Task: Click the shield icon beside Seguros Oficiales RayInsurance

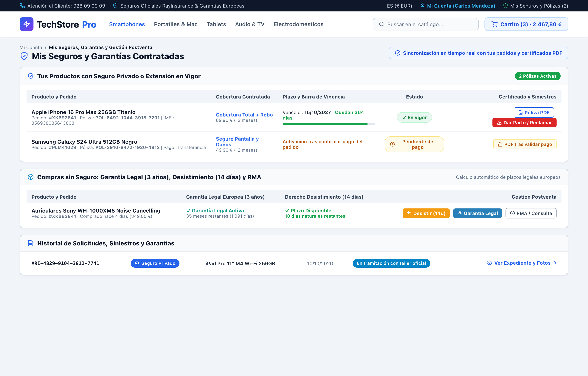Action: pyautogui.click(x=115, y=6)
